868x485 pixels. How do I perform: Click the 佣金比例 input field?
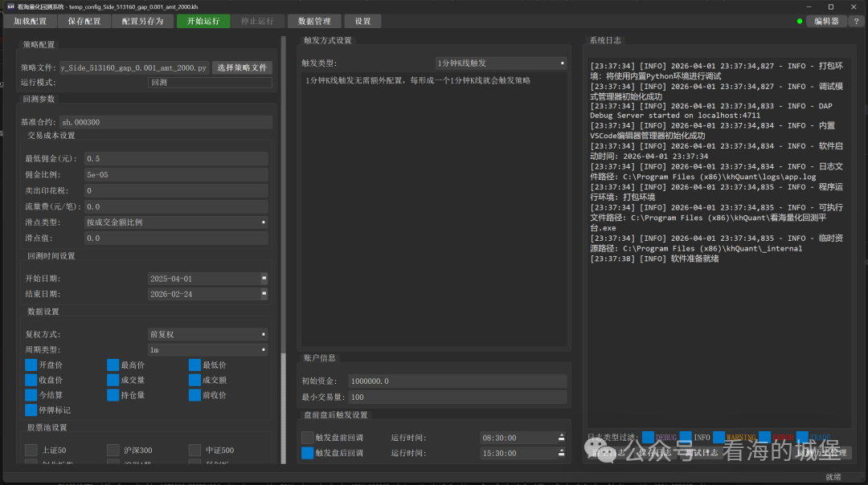pyautogui.click(x=176, y=175)
